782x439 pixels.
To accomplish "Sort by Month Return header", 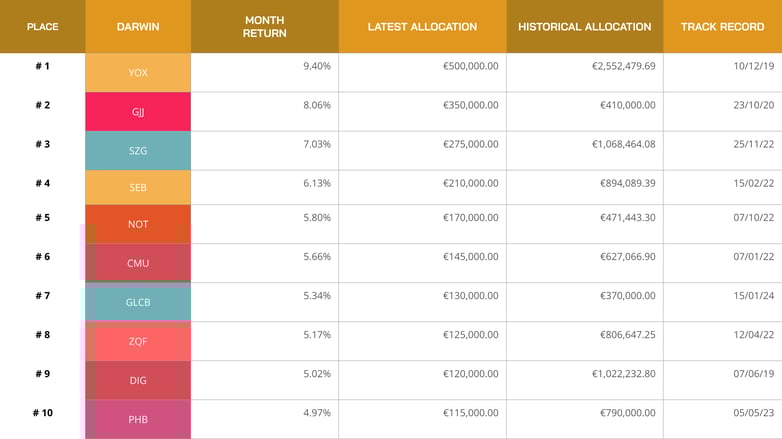I will [264, 27].
